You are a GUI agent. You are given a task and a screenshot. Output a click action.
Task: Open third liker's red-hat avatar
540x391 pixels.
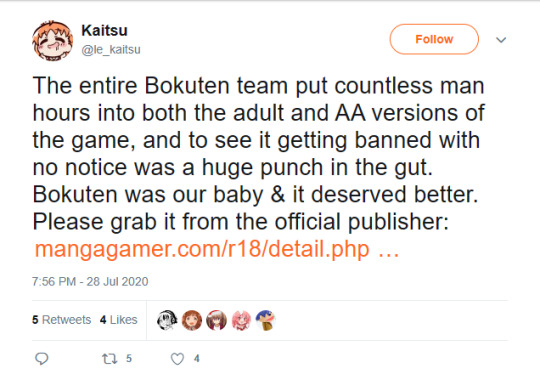click(216, 320)
